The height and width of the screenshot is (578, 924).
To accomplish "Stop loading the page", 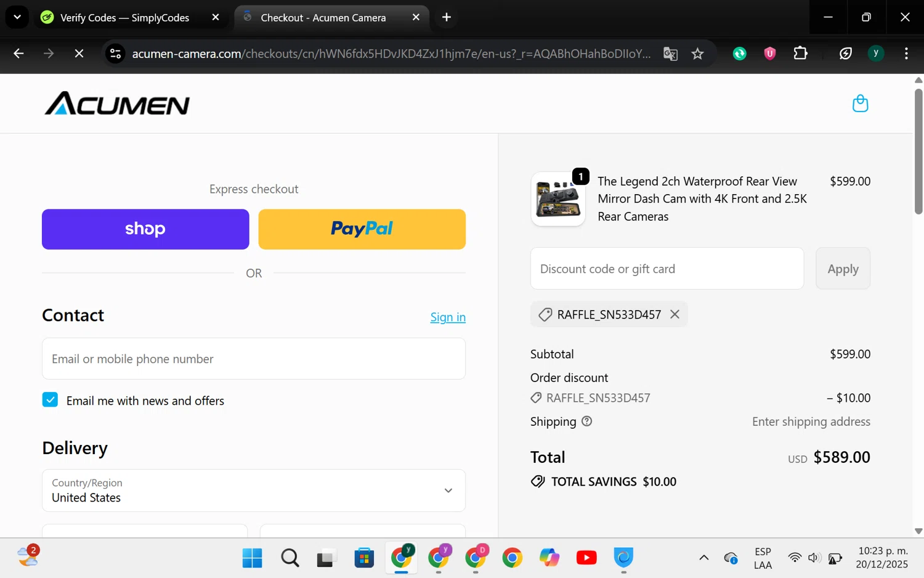I will (79, 54).
